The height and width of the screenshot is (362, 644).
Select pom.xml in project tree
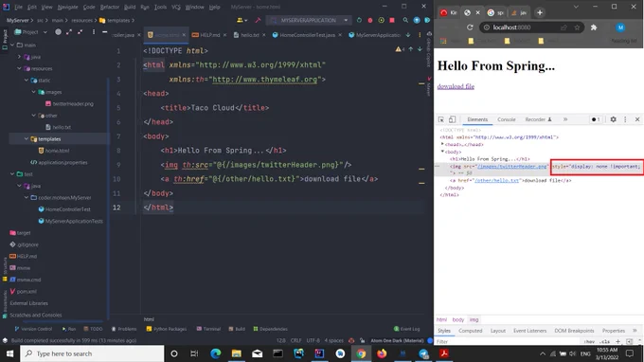coord(23,291)
